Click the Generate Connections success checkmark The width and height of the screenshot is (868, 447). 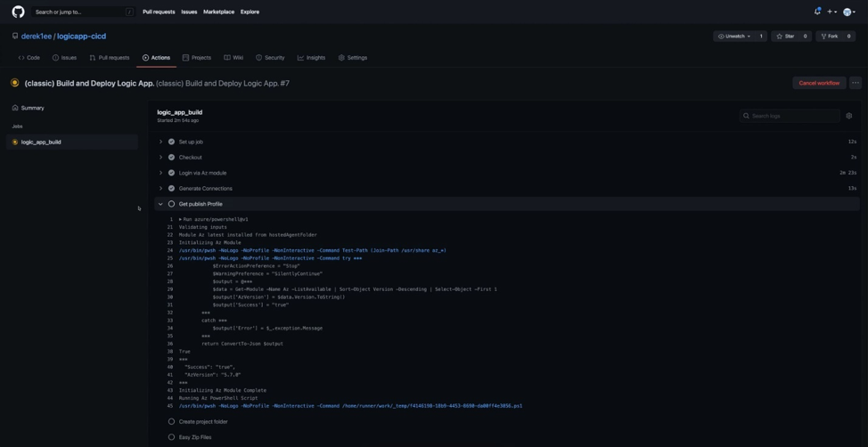click(172, 188)
